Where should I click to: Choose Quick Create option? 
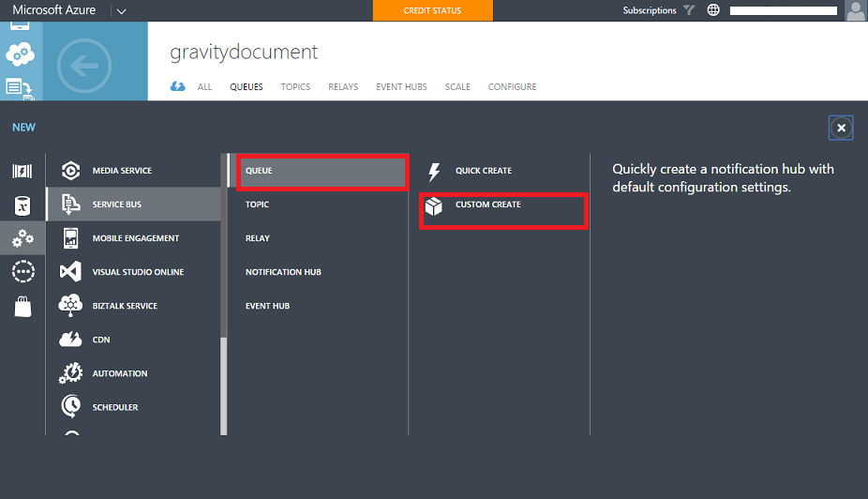[484, 171]
